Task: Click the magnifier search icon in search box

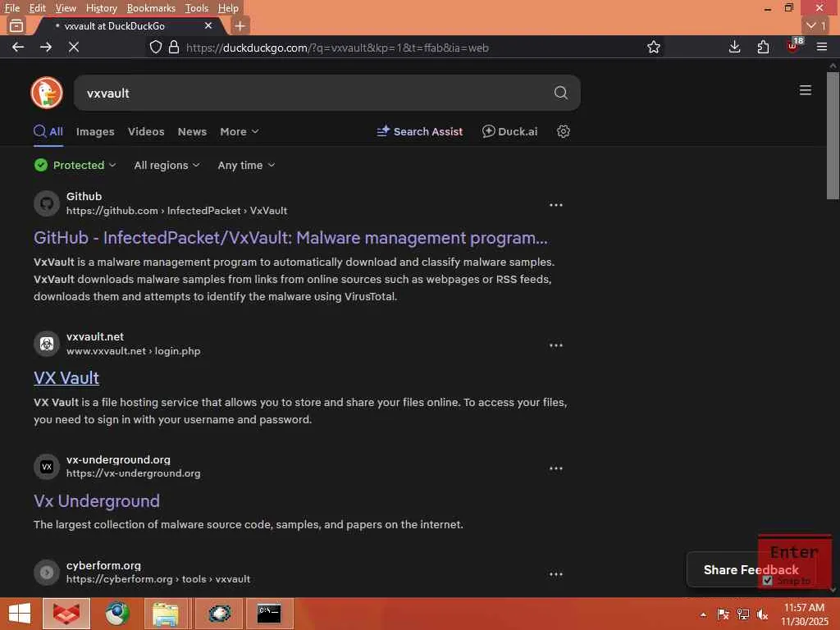Action: [x=560, y=93]
